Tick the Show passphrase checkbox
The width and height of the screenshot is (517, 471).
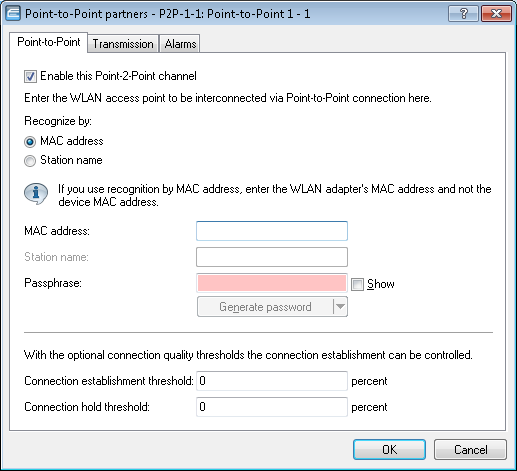[357, 284]
